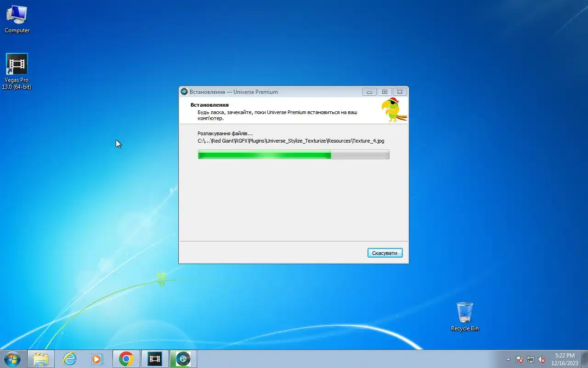The height and width of the screenshot is (368, 588).
Task: Open the Windows Start menu
Action: pyautogui.click(x=12, y=359)
